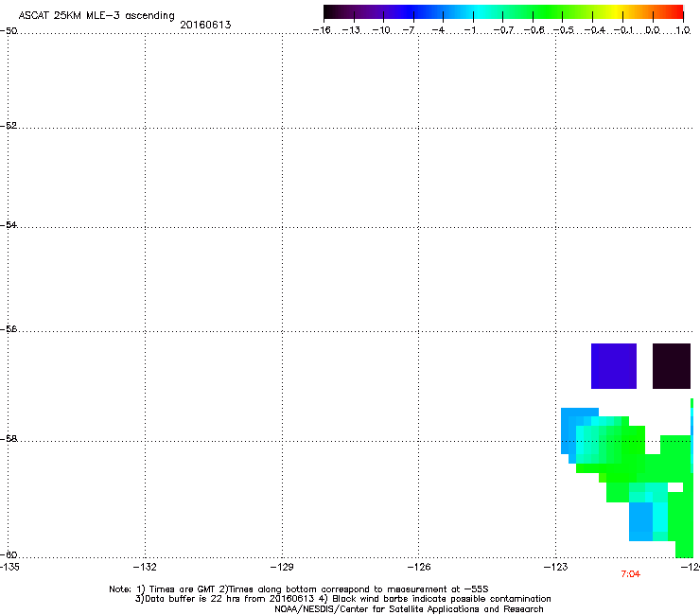Screen dimensions: 700x615
Task: Click the solid blue-purple square data patch
Action: tap(613, 366)
